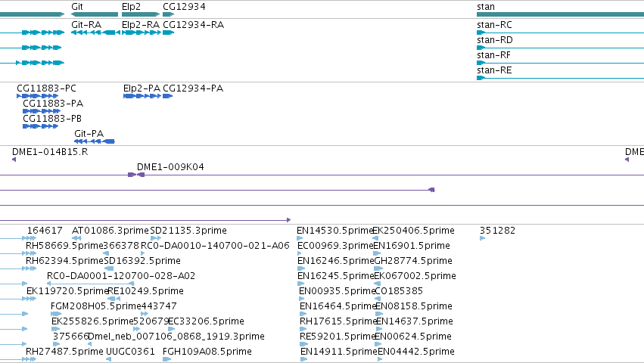Select the EC33206.5prime EST label
The image size is (644, 363).
coord(206,321)
